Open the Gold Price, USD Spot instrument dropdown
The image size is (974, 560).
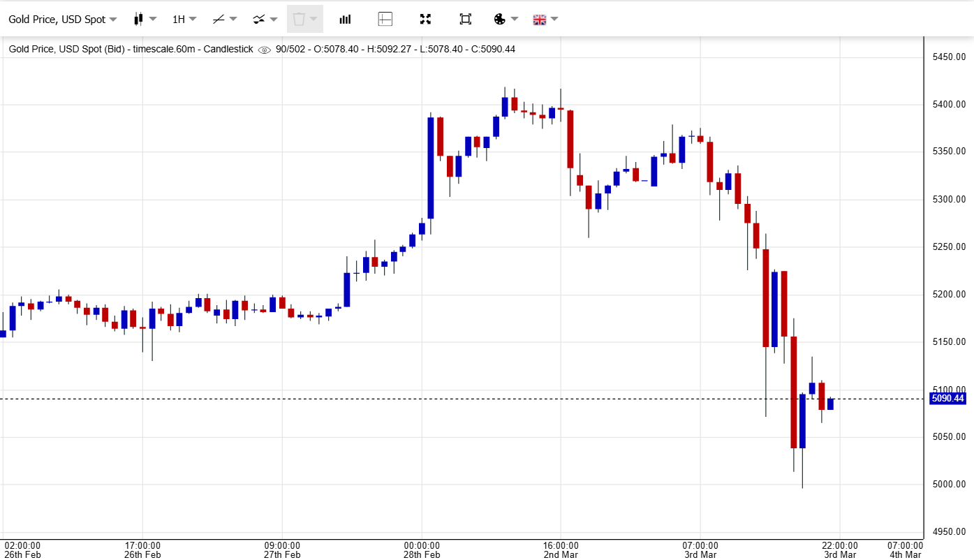tap(62, 20)
